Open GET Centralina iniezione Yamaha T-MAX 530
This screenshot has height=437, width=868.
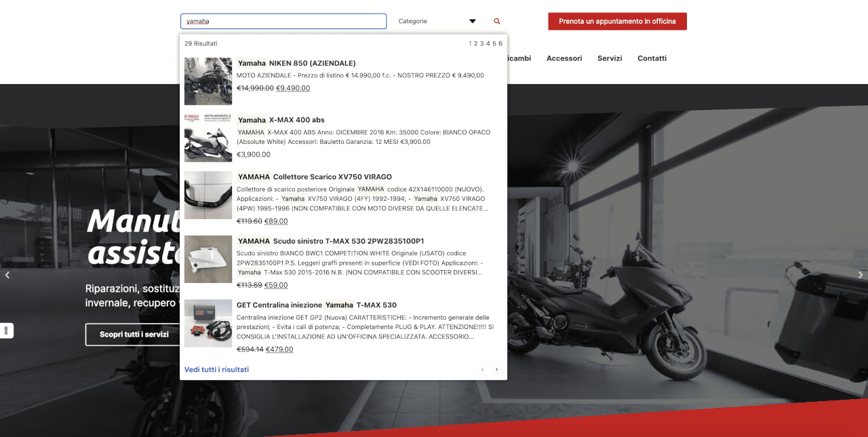pos(317,305)
